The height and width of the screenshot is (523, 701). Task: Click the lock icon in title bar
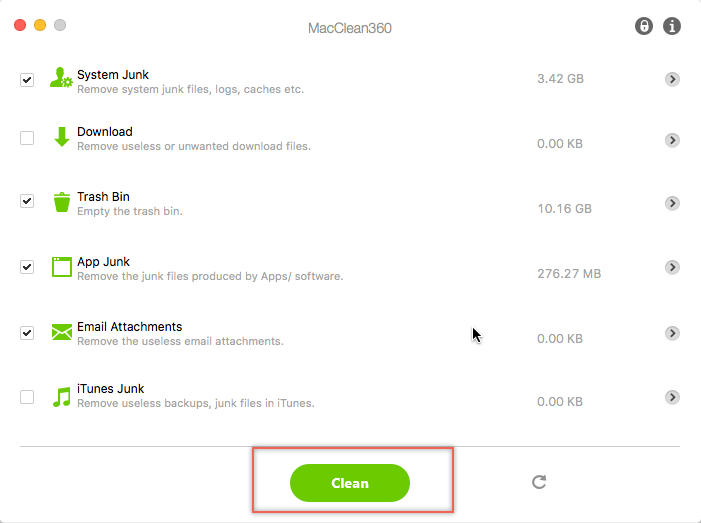tap(645, 27)
